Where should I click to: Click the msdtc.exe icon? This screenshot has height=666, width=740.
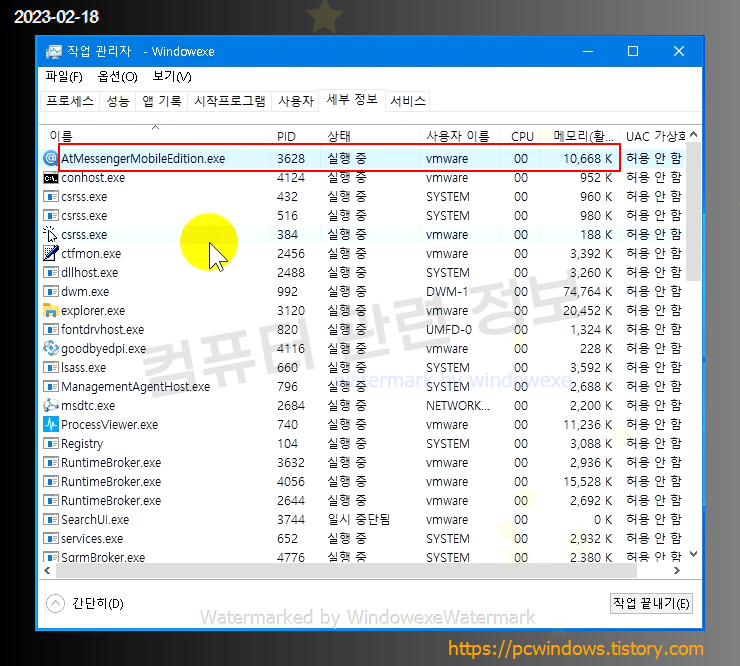(50, 405)
